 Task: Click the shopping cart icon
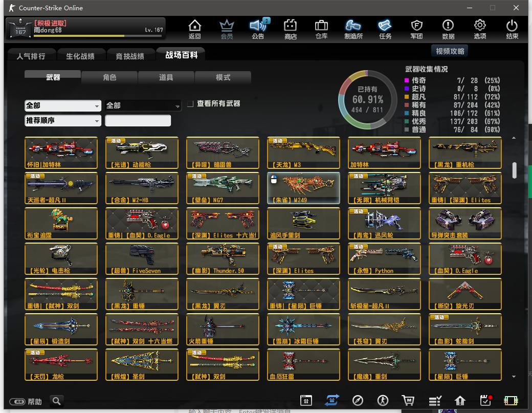[x=408, y=400]
